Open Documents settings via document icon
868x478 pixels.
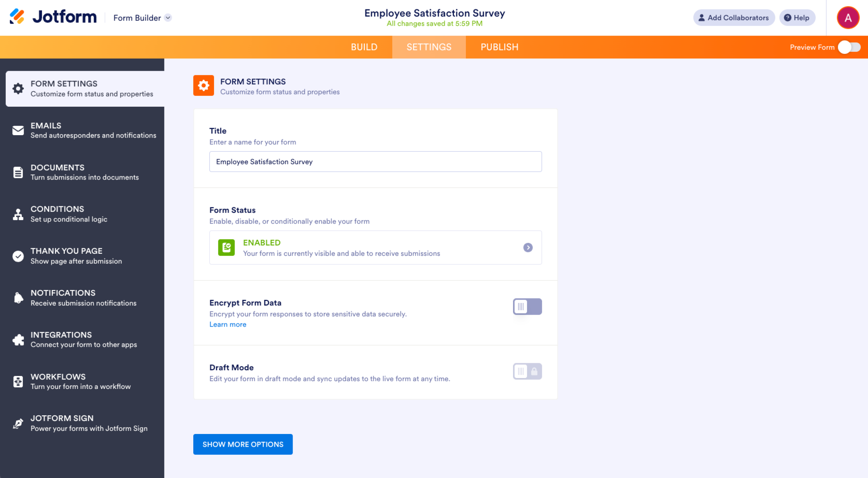[18, 172]
